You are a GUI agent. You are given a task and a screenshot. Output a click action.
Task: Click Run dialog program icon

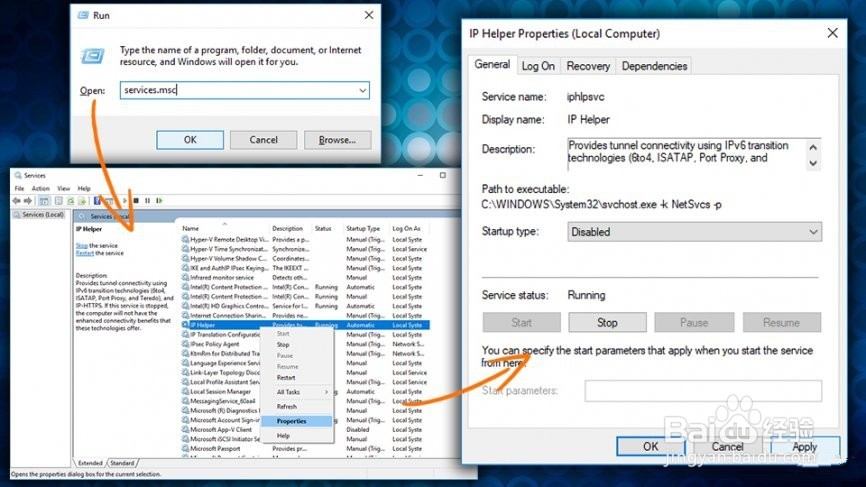(92, 56)
